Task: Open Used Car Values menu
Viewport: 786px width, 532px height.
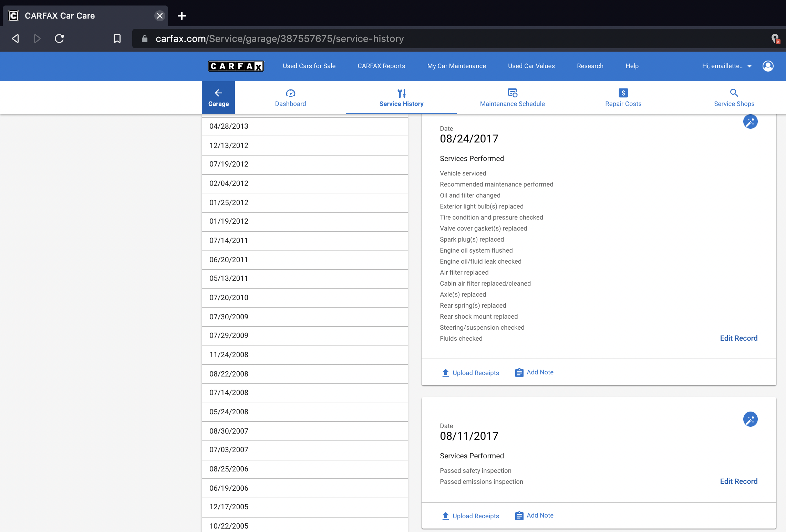Action: coord(531,66)
